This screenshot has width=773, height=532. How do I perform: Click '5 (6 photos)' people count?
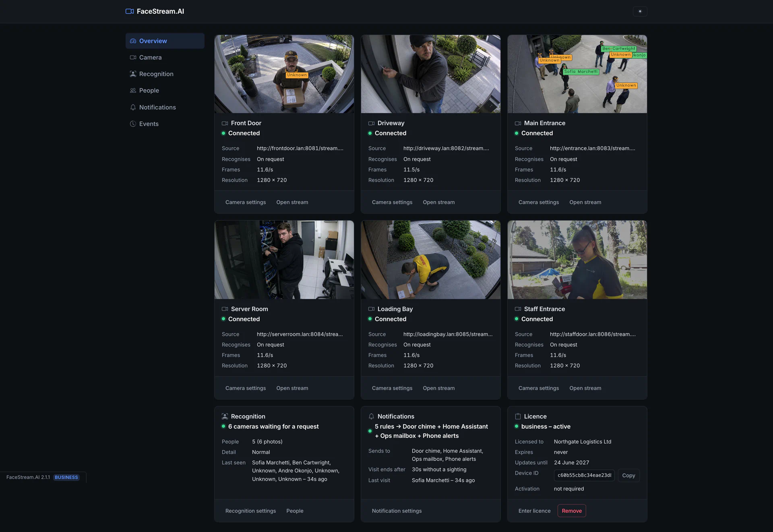[x=267, y=442]
